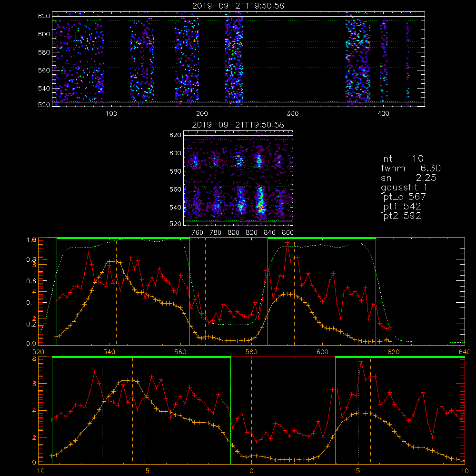Click y-axis label 560 of middle image
The width and height of the screenshot is (476, 476).
(x=176, y=189)
